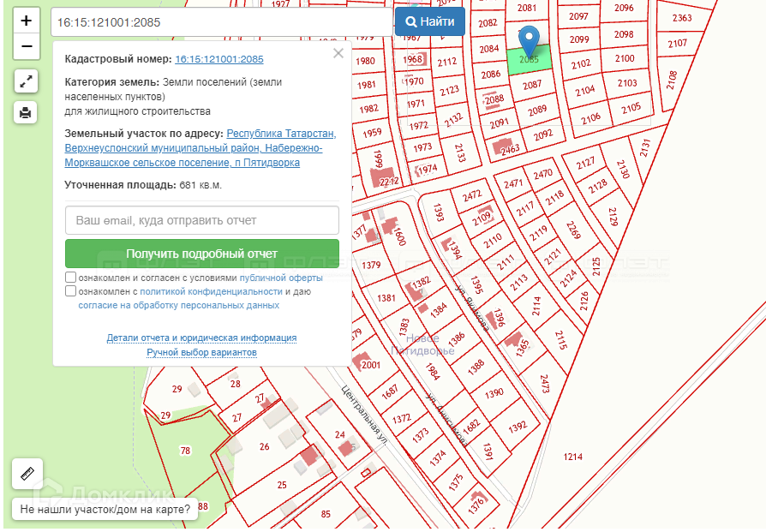This screenshot has width=766, height=532.
Task: Open политикой конфиденциальности link
Action: pyautogui.click(x=211, y=291)
